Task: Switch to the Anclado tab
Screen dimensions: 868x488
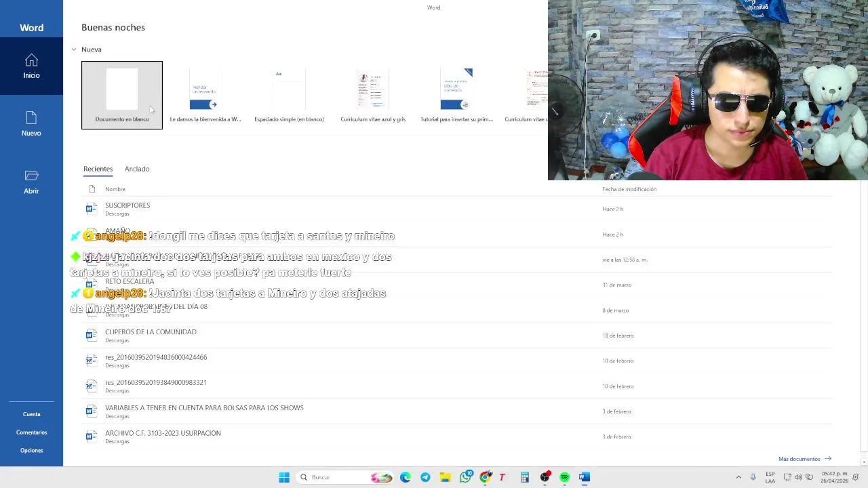Action: coord(137,169)
